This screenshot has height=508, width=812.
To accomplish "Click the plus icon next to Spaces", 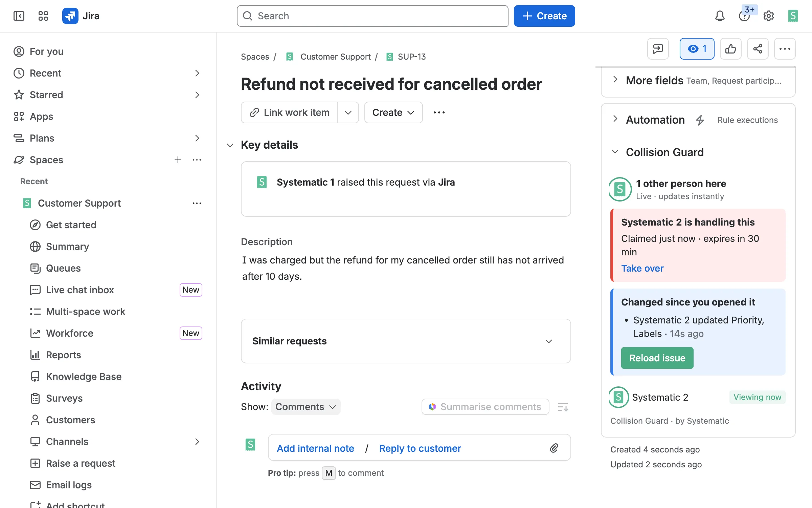I will (x=178, y=160).
